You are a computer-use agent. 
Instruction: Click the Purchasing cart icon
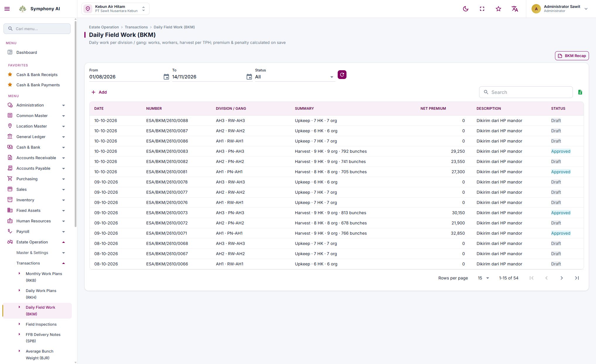coord(10,179)
